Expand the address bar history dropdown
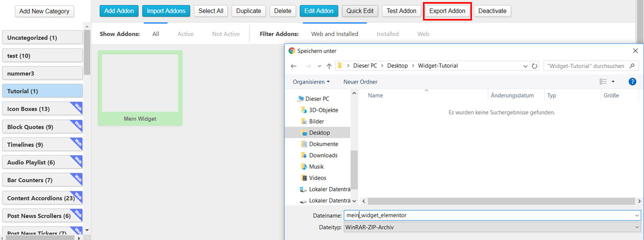 (525, 66)
